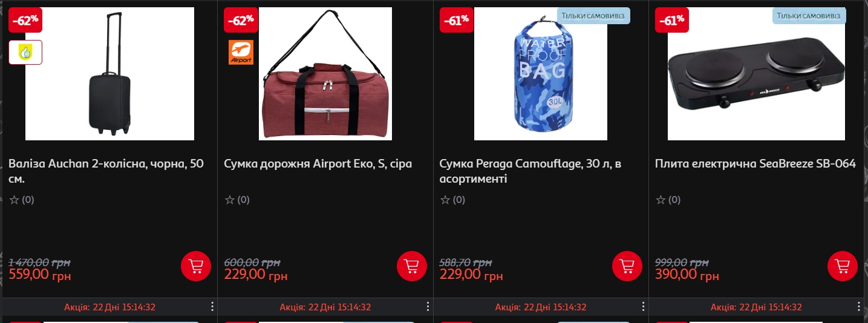The width and height of the screenshot is (868, 323).
Task: Add SeaBreeze SB-064 stove to cart
Action: tap(843, 266)
